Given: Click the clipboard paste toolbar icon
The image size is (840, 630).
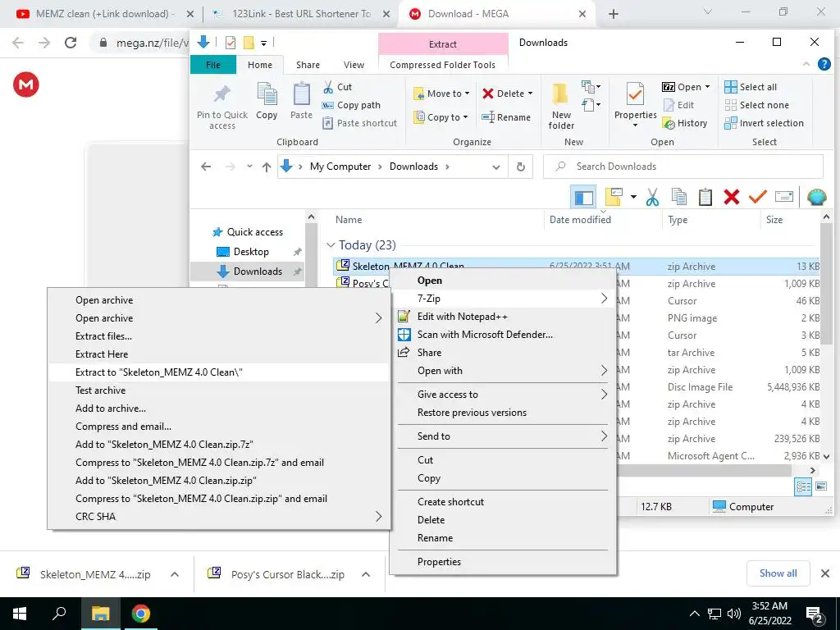Looking at the screenshot, I should (x=705, y=197).
